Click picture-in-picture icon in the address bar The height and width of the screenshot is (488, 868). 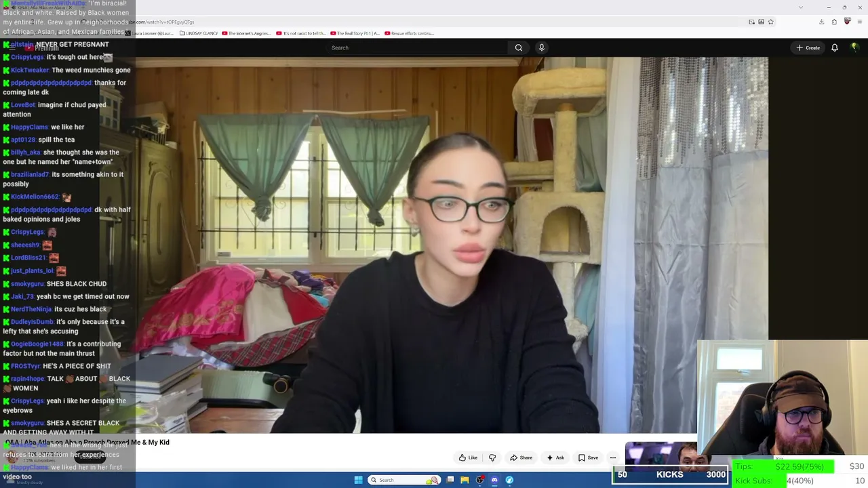click(751, 22)
